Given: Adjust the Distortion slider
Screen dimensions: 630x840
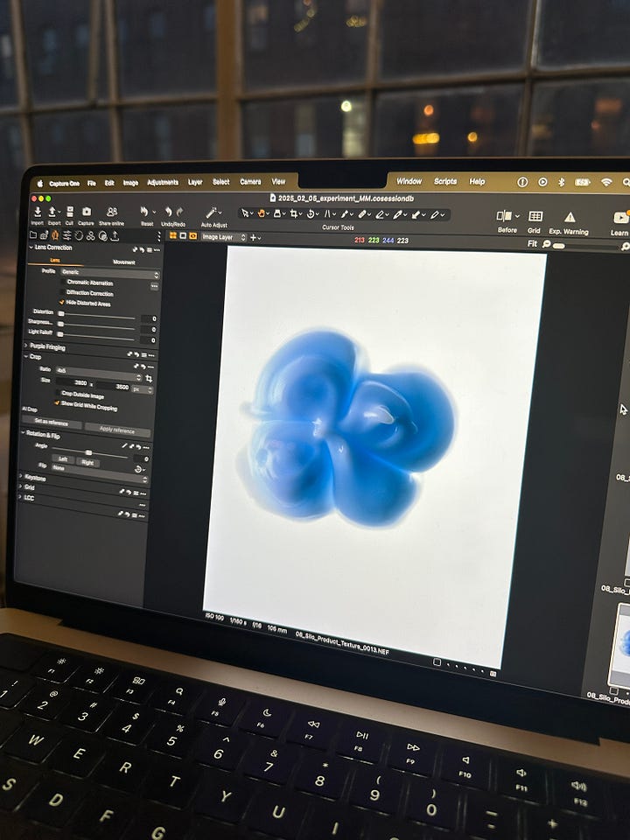Looking at the screenshot, I should point(96,316).
